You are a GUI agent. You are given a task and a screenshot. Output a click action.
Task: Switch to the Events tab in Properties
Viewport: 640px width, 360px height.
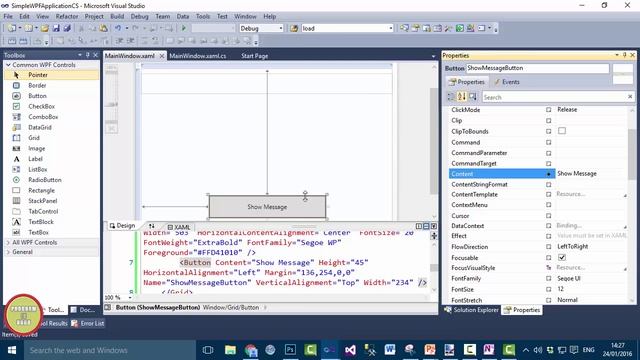tap(507, 82)
